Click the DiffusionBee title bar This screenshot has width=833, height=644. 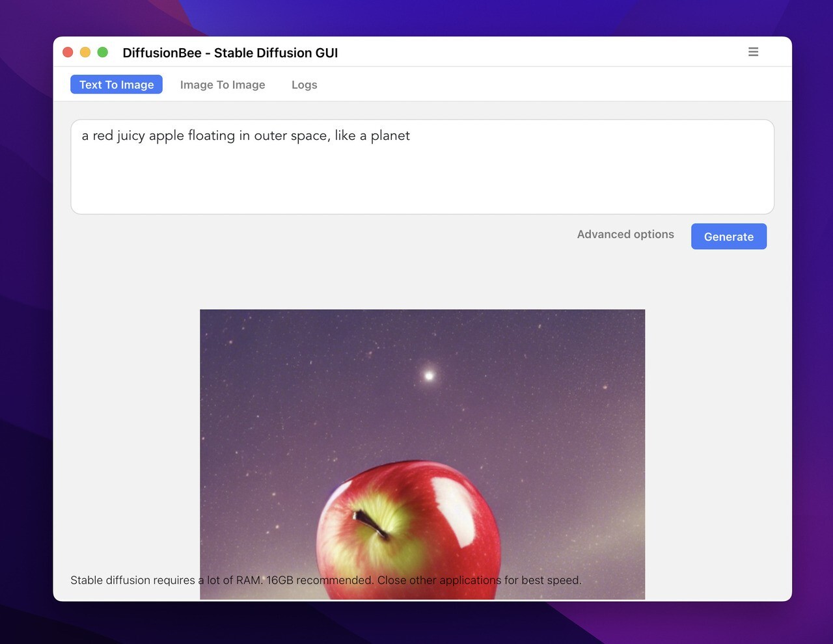(x=230, y=53)
